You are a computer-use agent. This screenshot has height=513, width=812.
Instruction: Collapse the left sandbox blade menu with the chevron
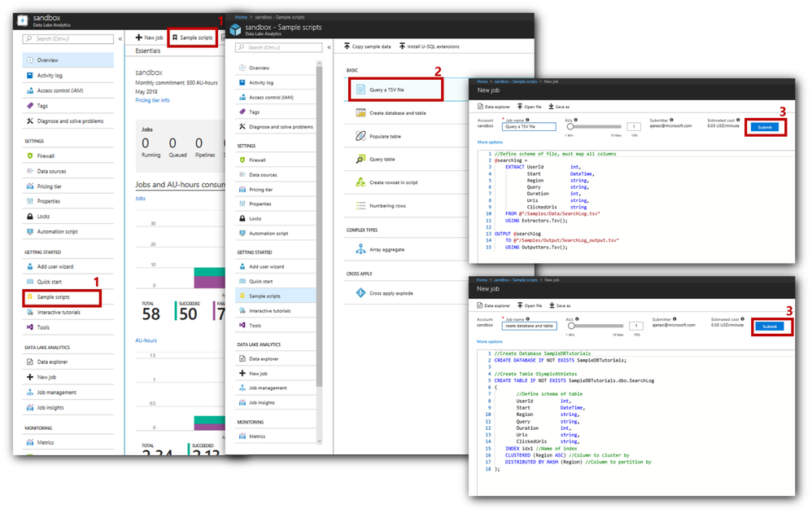120,39
